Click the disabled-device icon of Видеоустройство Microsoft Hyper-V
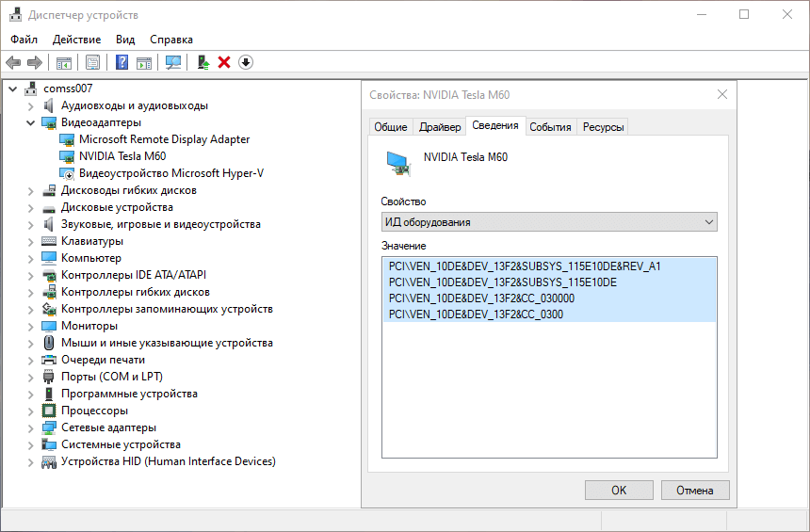 click(67, 174)
